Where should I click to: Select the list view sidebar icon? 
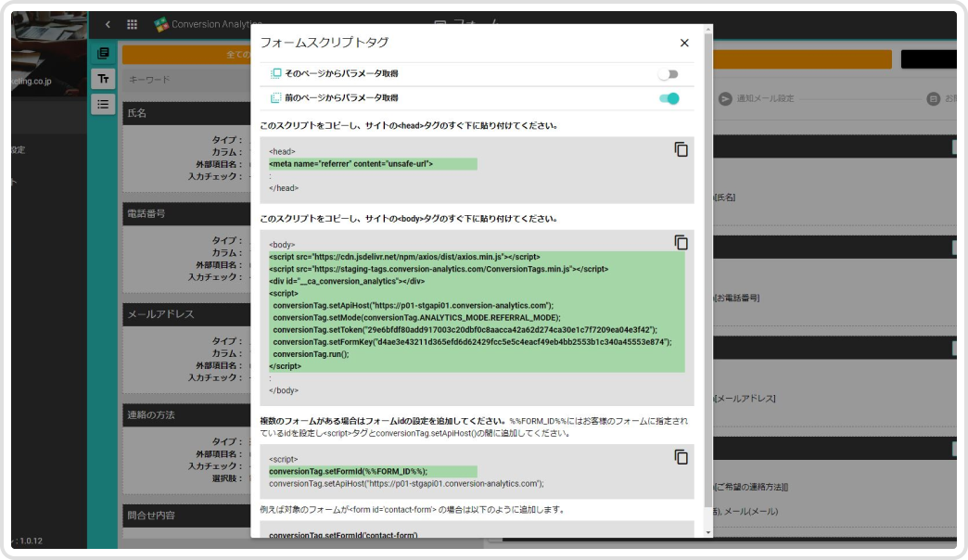pos(103,104)
